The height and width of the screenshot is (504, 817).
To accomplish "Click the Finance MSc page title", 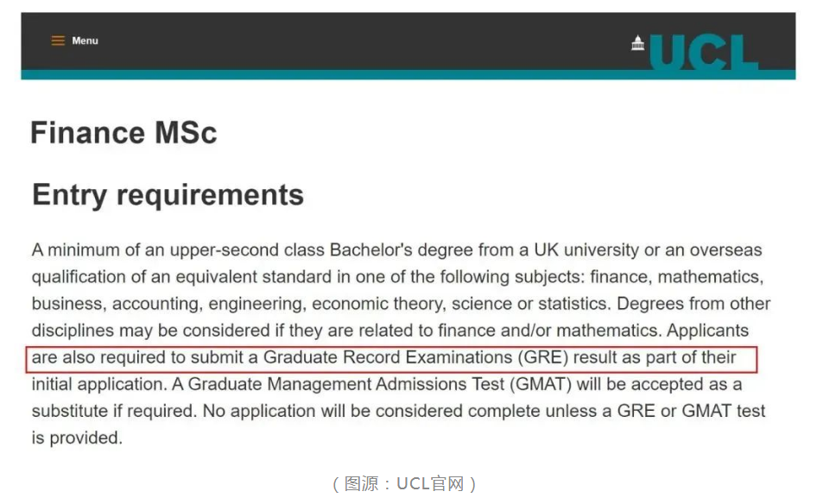I will tap(123, 133).
